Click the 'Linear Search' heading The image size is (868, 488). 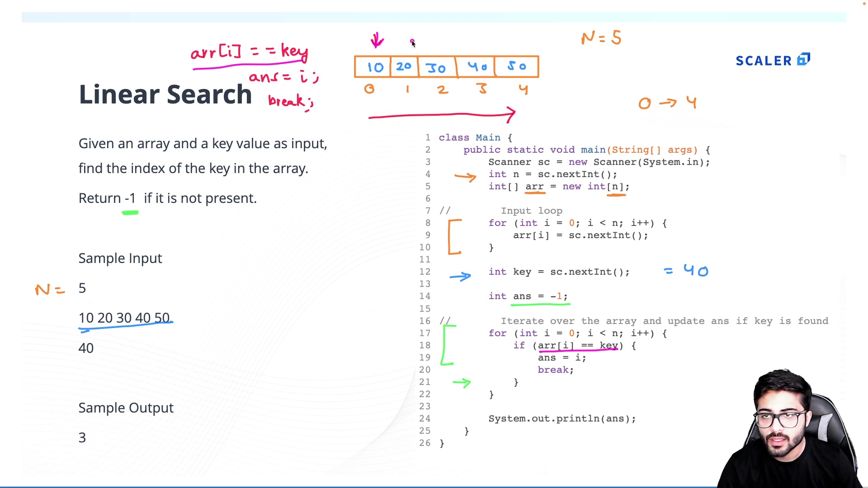tap(165, 94)
